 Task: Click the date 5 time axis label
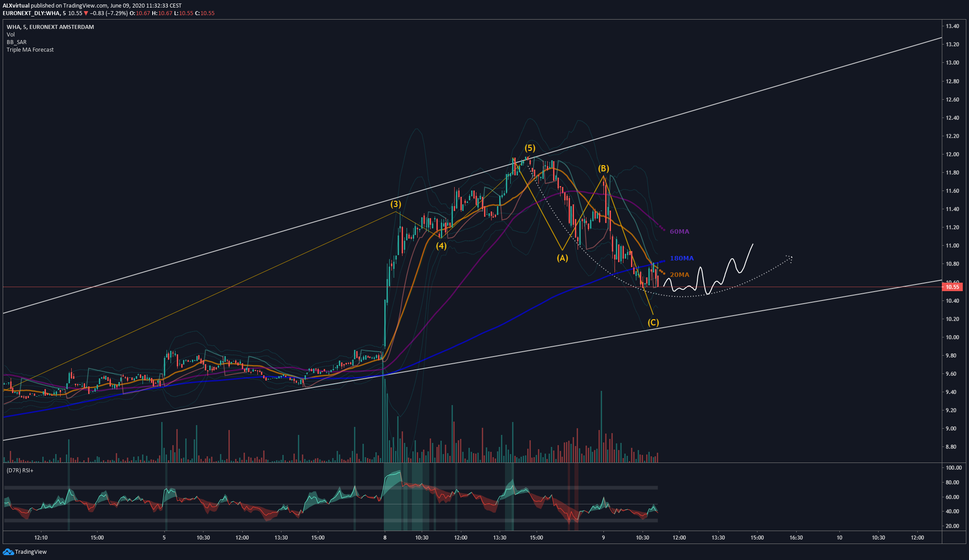[164, 538]
